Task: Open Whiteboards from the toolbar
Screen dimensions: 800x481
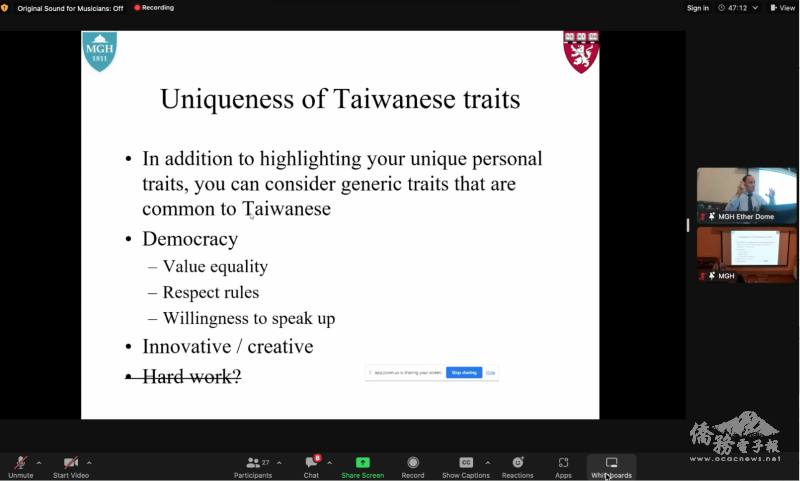Action: 611,464
